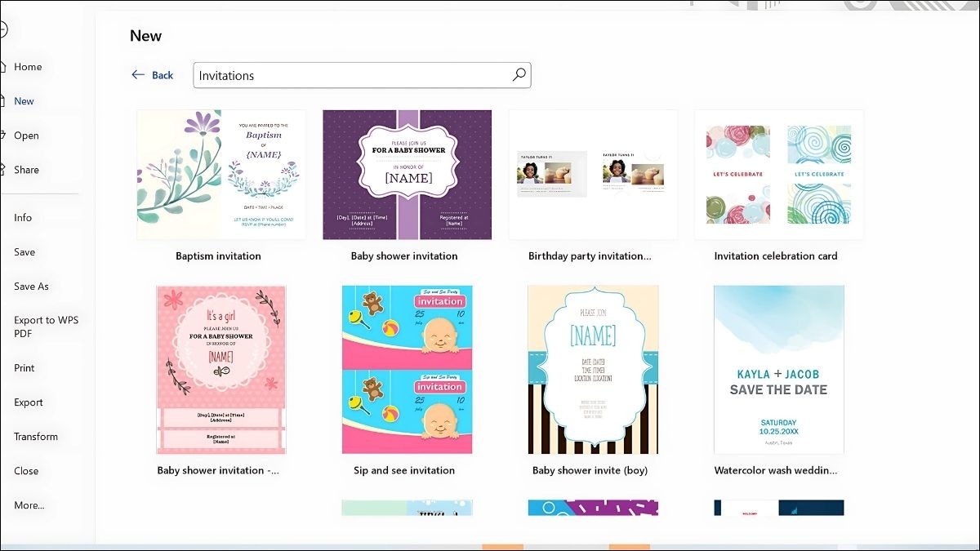Image resolution: width=980 pixels, height=551 pixels.
Task: Choose the Sip and see invitation thumbnail
Action: (407, 369)
